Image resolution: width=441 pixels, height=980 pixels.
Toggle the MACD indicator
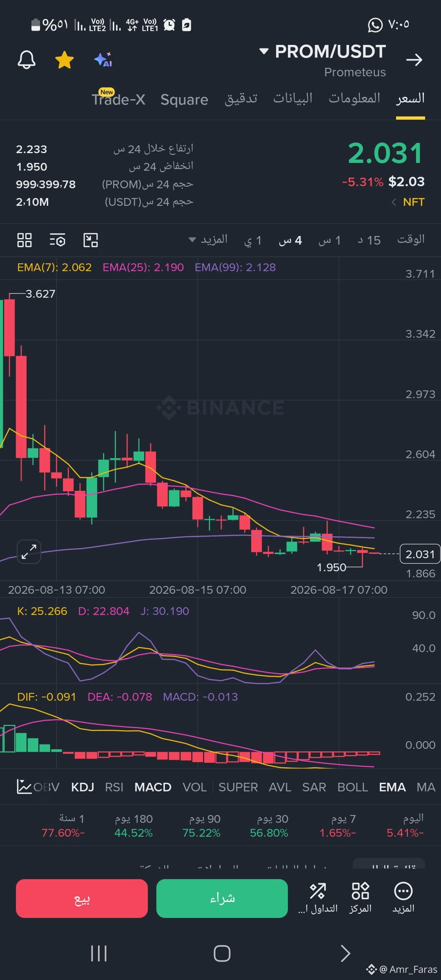[x=153, y=787]
